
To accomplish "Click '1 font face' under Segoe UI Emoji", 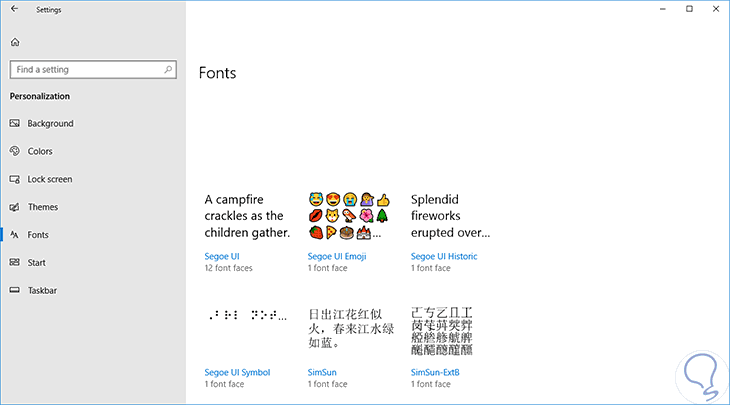I will tap(327, 268).
